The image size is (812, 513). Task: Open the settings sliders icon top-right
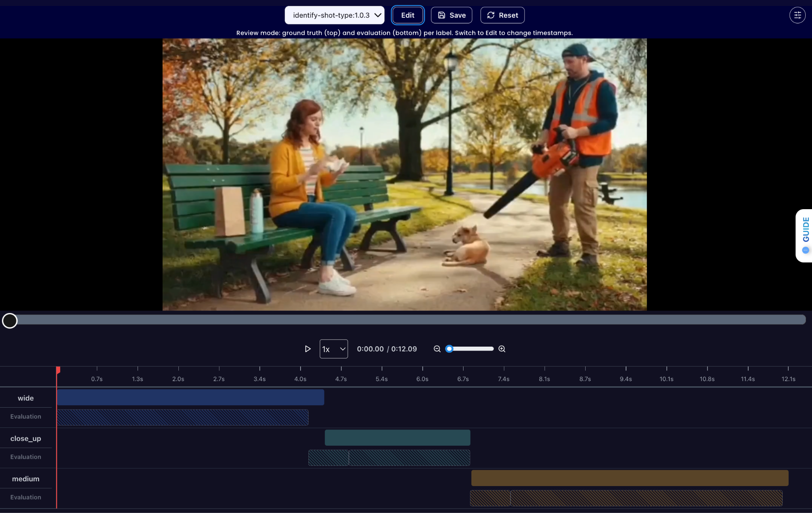pyautogui.click(x=797, y=15)
